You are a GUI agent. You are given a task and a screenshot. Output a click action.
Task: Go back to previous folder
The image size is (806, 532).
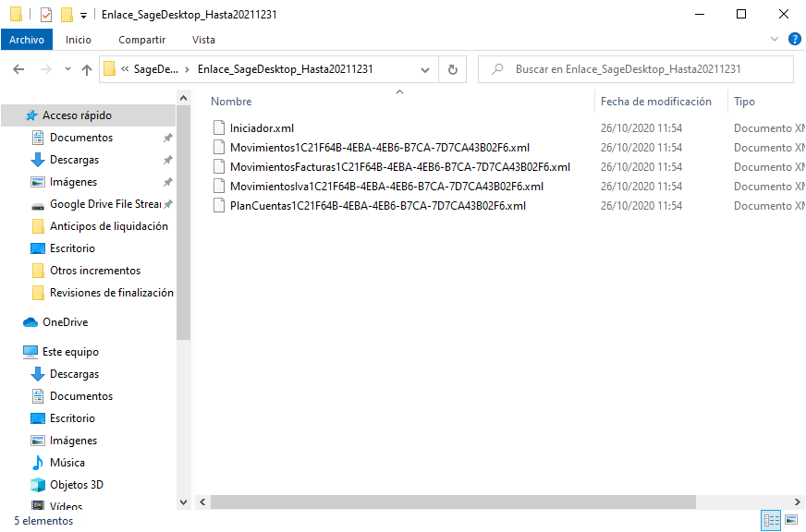point(18,69)
